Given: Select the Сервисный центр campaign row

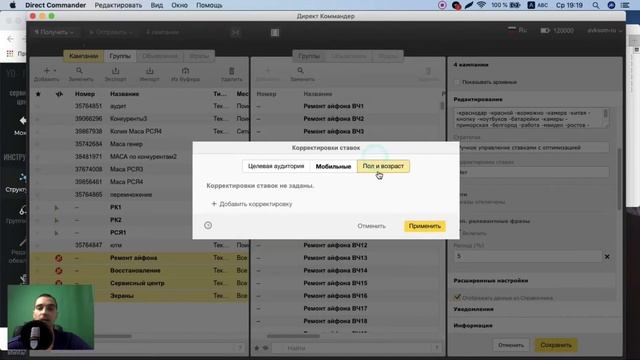Looking at the screenshot, I should pos(140,283).
